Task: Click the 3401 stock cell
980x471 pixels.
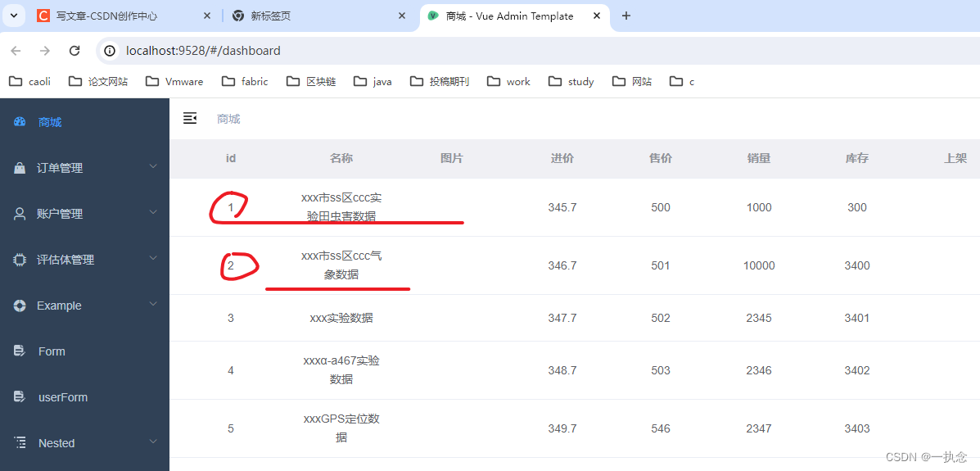Action: [x=857, y=318]
